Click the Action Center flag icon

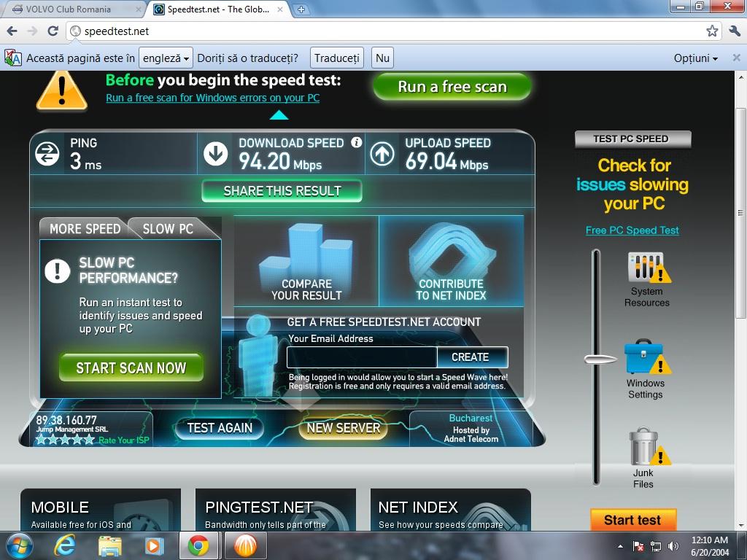coord(638,546)
